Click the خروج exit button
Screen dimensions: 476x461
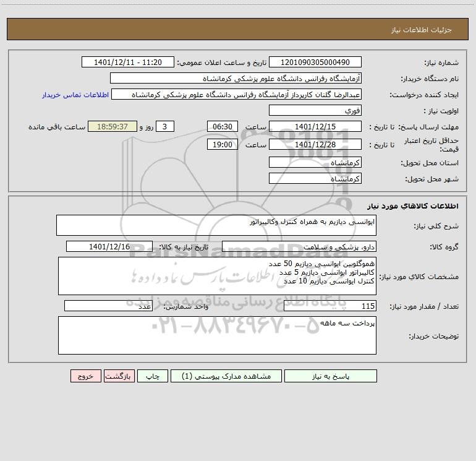(85, 376)
